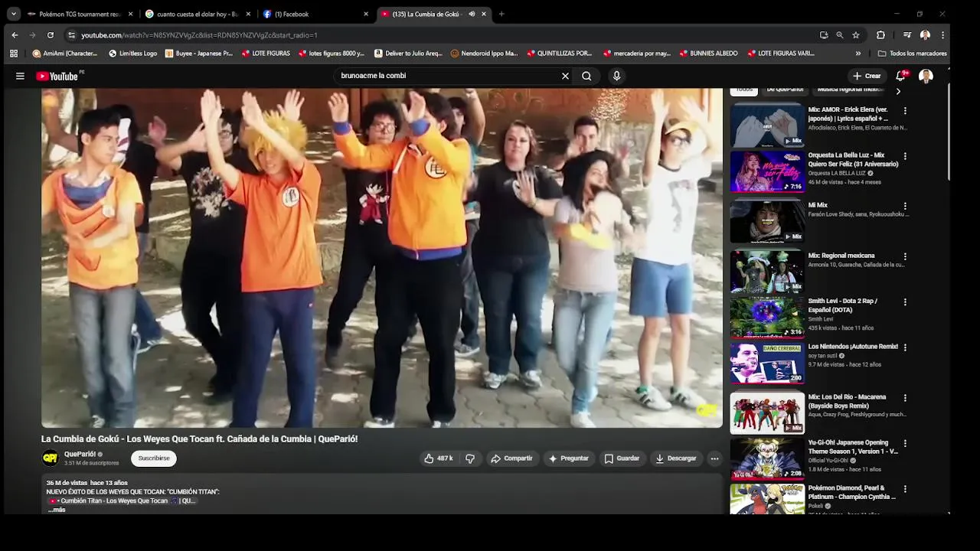The width and height of the screenshot is (980, 551).
Task: Open more actions ellipsis under the video
Action: (714, 458)
